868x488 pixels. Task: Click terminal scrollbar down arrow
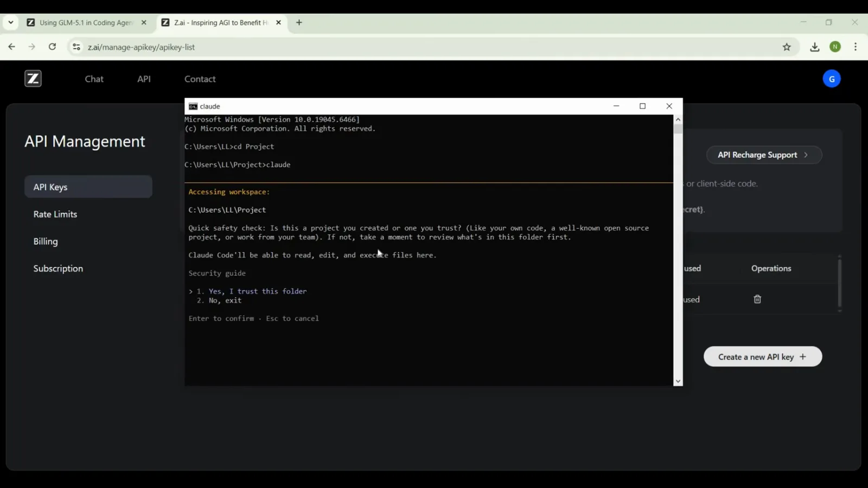[678, 381]
